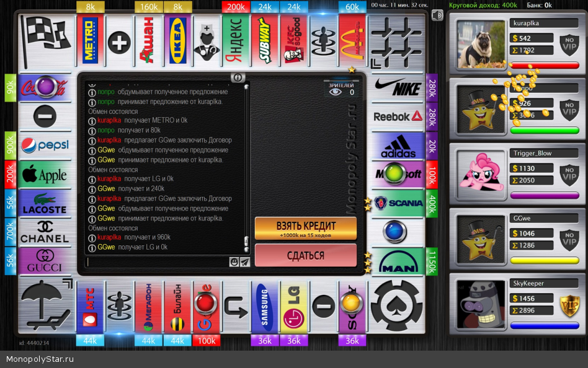Click the Pepsi board tile
This screenshot has width=588, height=368.
click(45, 145)
